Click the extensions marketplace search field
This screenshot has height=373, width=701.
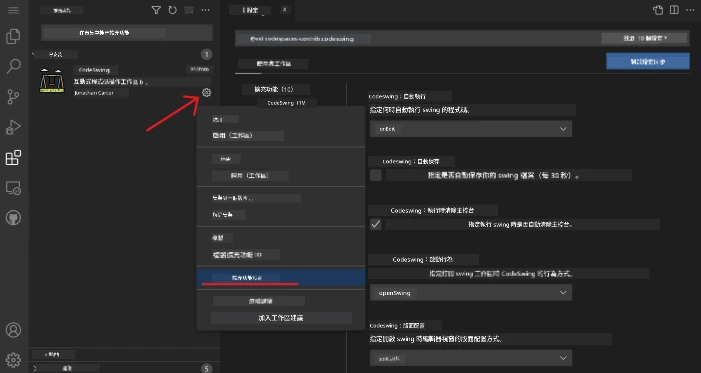point(127,33)
